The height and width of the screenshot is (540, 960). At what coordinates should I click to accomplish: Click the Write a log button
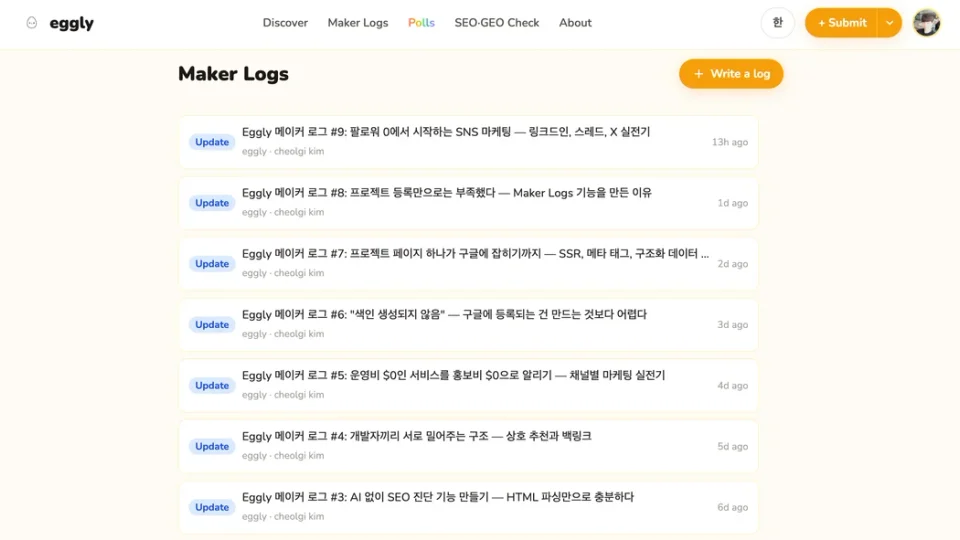tap(731, 74)
